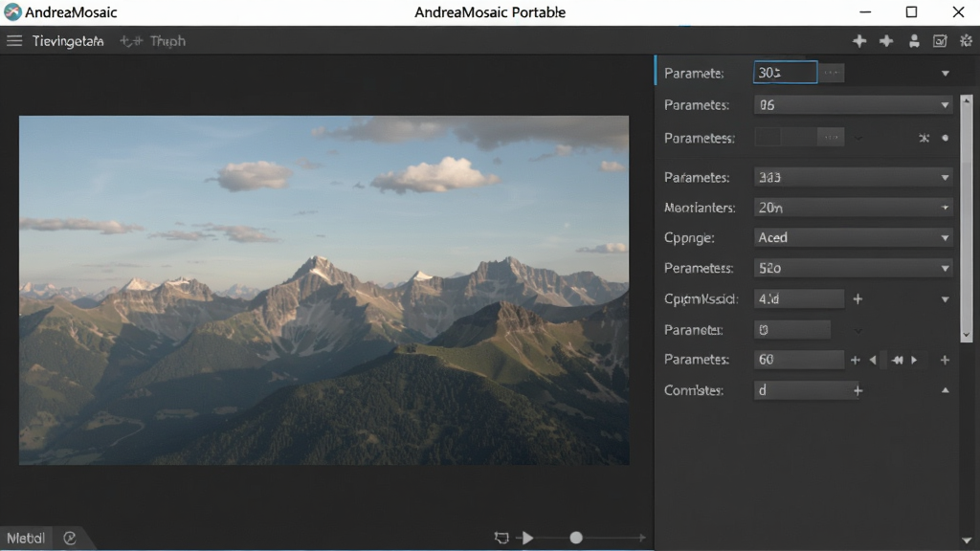Screen dimensions: 980x551
Task: Click the plus icon farthest from the user icon in the top toolbar
Action: click(859, 41)
